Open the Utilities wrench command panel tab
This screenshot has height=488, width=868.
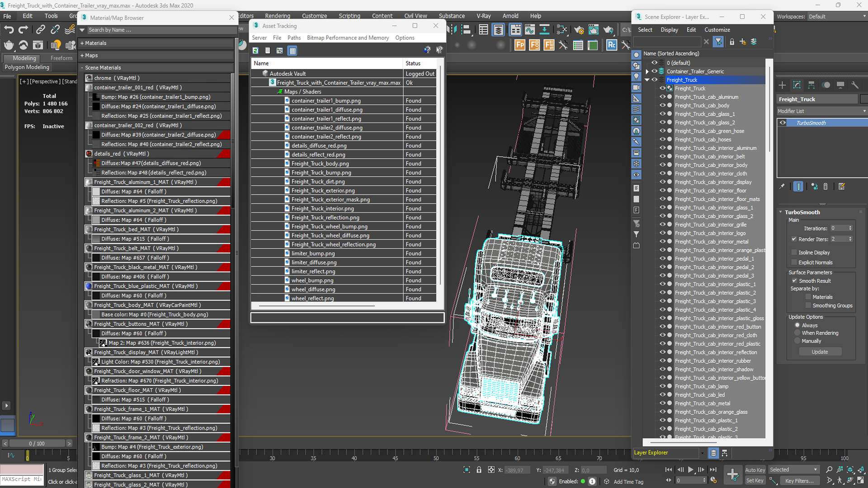855,85
